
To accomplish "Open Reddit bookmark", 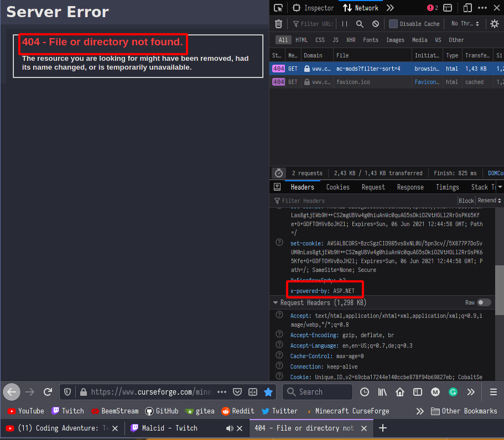I will click(x=238, y=411).
